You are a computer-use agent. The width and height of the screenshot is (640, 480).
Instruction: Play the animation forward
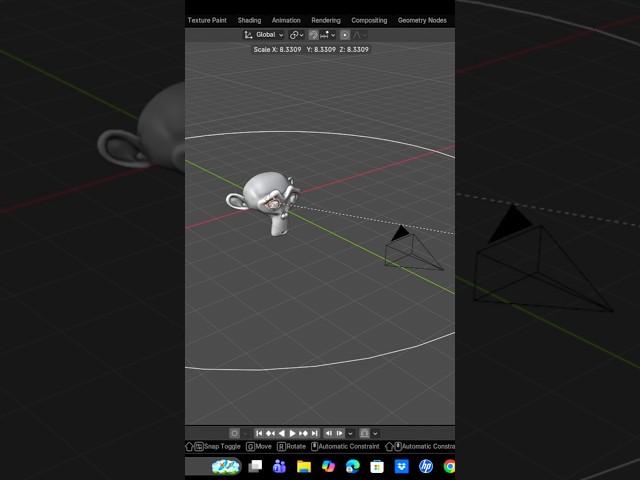tap(292, 433)
